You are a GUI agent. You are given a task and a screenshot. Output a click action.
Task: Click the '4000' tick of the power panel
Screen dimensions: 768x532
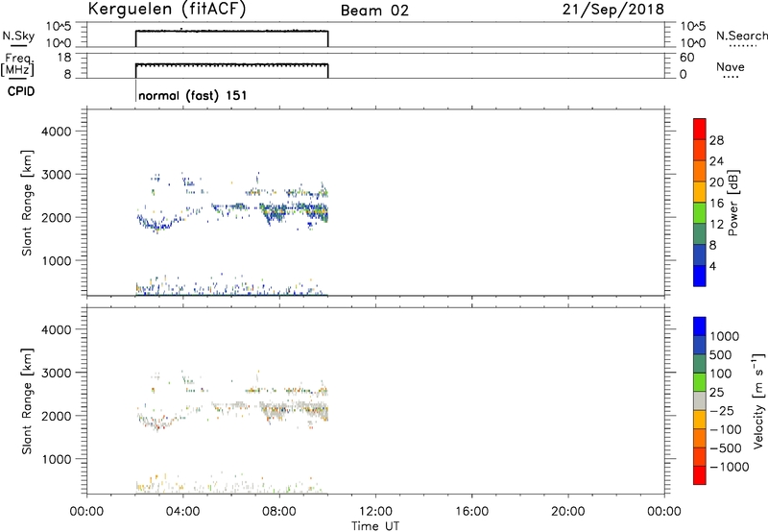click(57, 132)
